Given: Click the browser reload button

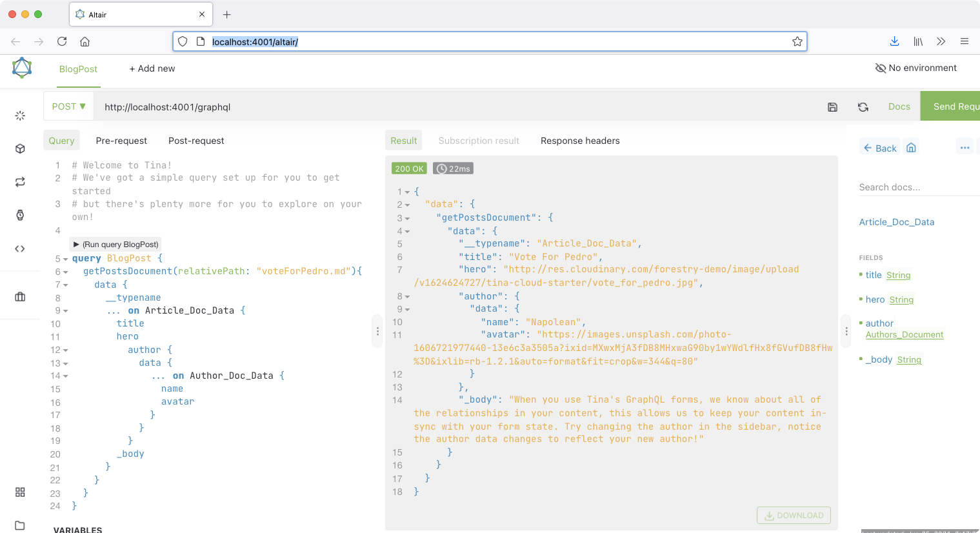Looking at the screenshot, I should [62, 41].
